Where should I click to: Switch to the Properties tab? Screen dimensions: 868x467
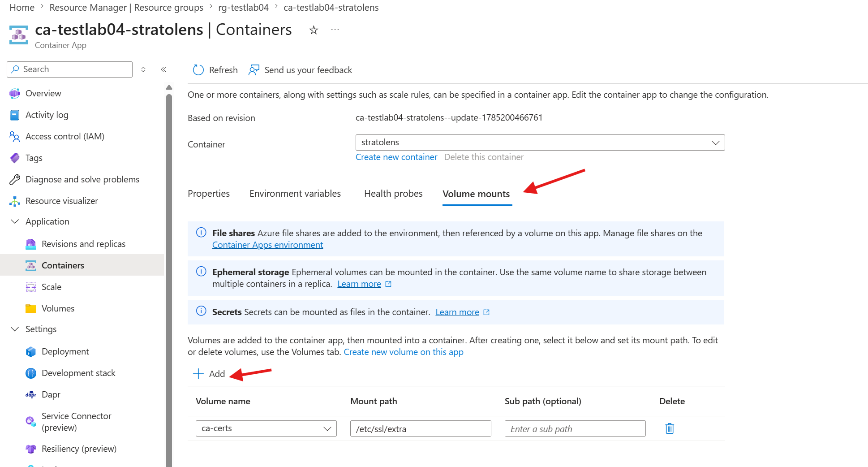click(x=209, y=194)
